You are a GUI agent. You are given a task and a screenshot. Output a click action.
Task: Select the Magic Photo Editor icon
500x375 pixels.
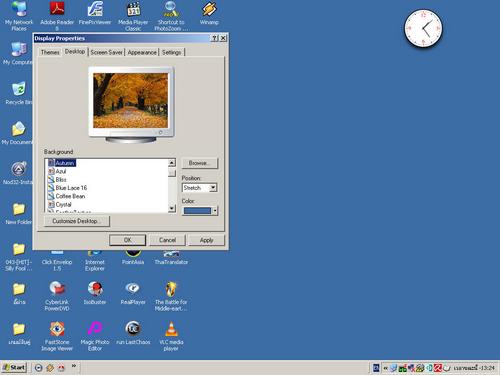click(x=95, y=336)
